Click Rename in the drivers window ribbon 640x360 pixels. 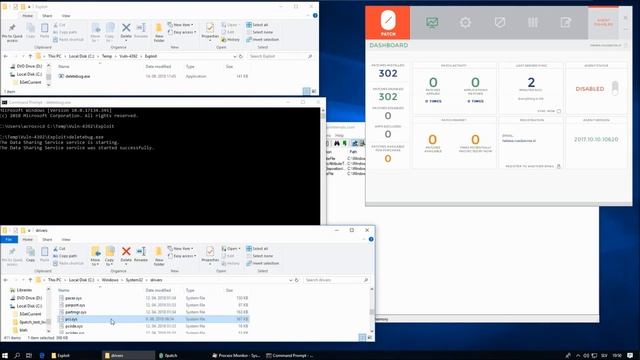(141, 254)
